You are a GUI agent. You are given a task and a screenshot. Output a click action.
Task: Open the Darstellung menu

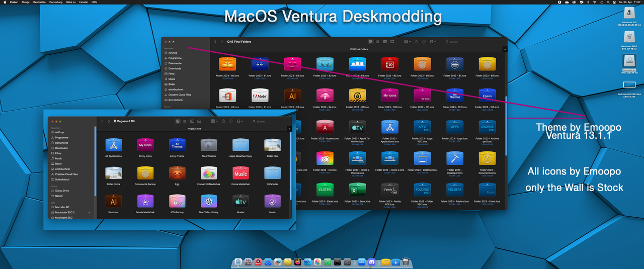click(x=55, y=2)
